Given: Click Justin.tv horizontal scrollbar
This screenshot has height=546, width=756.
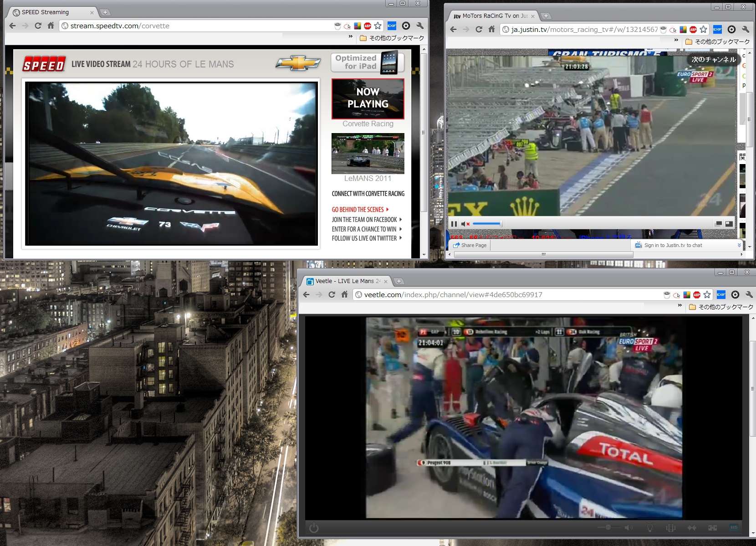Looking at the screenshot, I should (543, 254).
